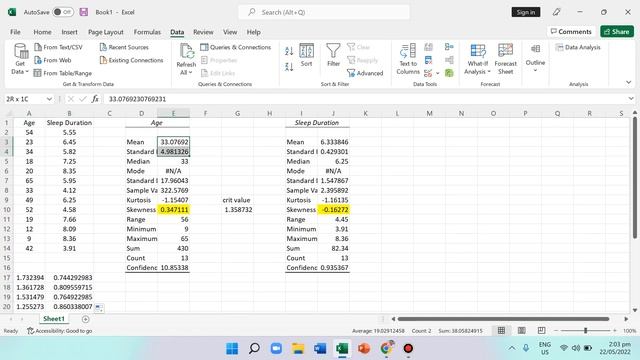This screenshot has width=640, height=360.
Task: Expand Refresh All dropdown arrow
Action: [x=190, y=73]
